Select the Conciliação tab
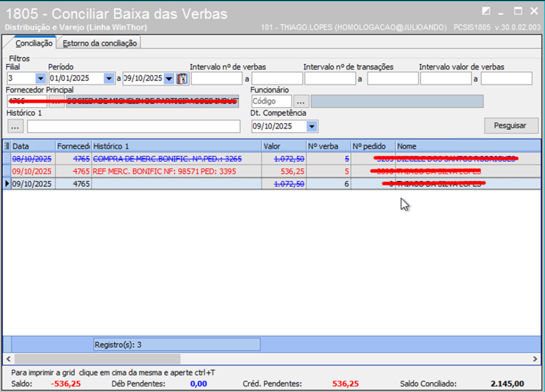 [x=34, y=43]
